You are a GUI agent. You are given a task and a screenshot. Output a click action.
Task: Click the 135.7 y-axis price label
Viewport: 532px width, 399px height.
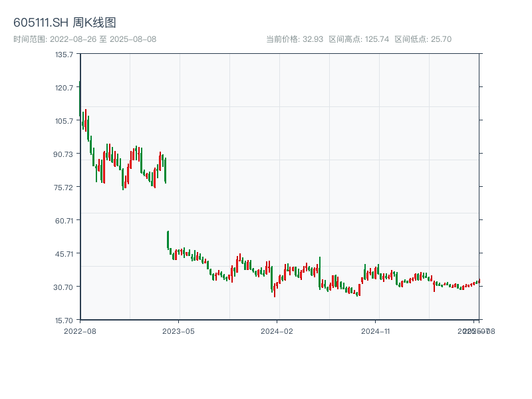pos(65,54)
